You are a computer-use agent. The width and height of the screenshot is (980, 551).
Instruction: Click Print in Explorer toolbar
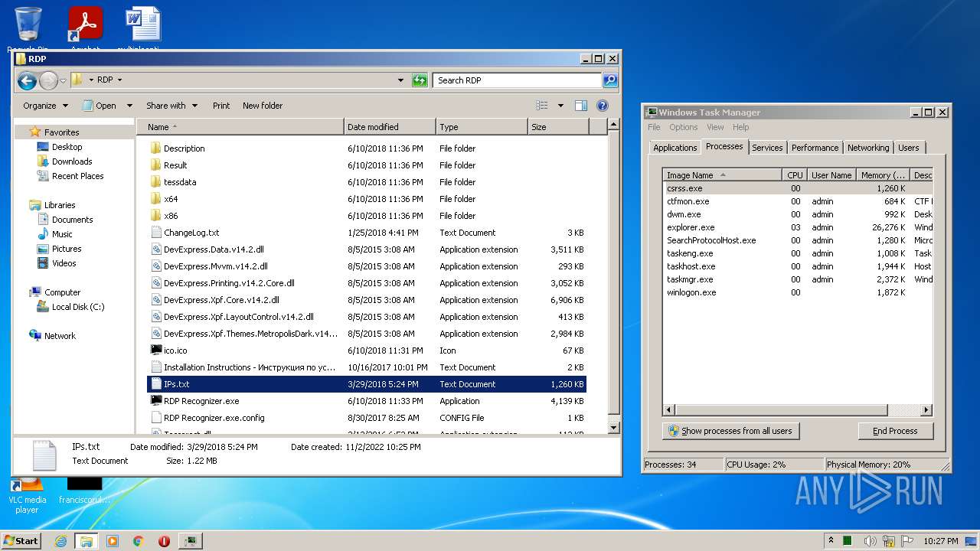[x=221, y=106]
